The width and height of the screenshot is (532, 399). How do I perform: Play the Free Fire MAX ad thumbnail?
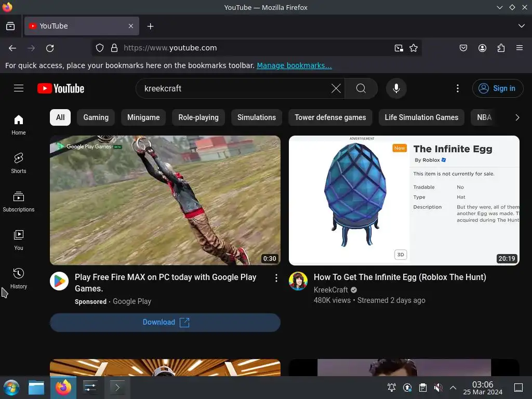165,200
